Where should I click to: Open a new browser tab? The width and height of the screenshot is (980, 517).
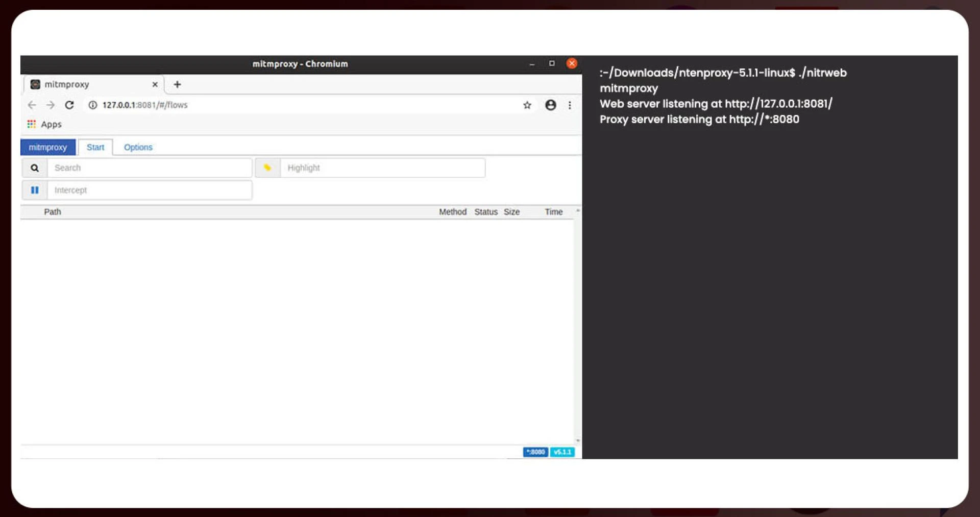177,85
